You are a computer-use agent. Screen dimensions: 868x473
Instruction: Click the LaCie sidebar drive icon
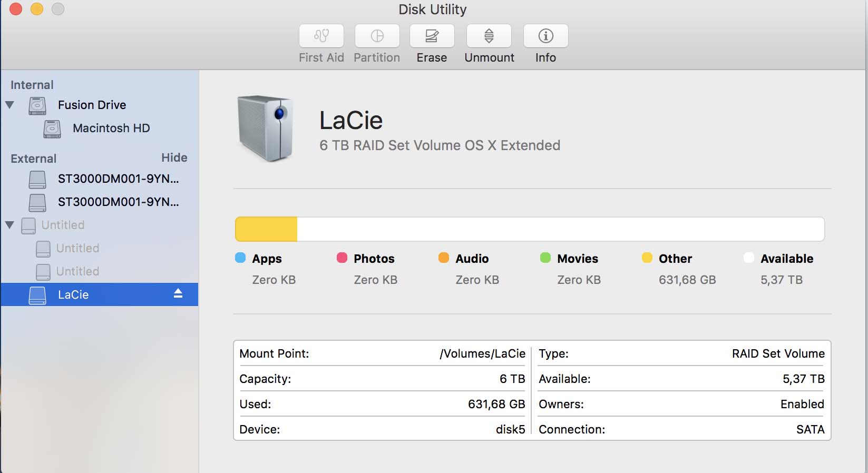coord(37,295)
